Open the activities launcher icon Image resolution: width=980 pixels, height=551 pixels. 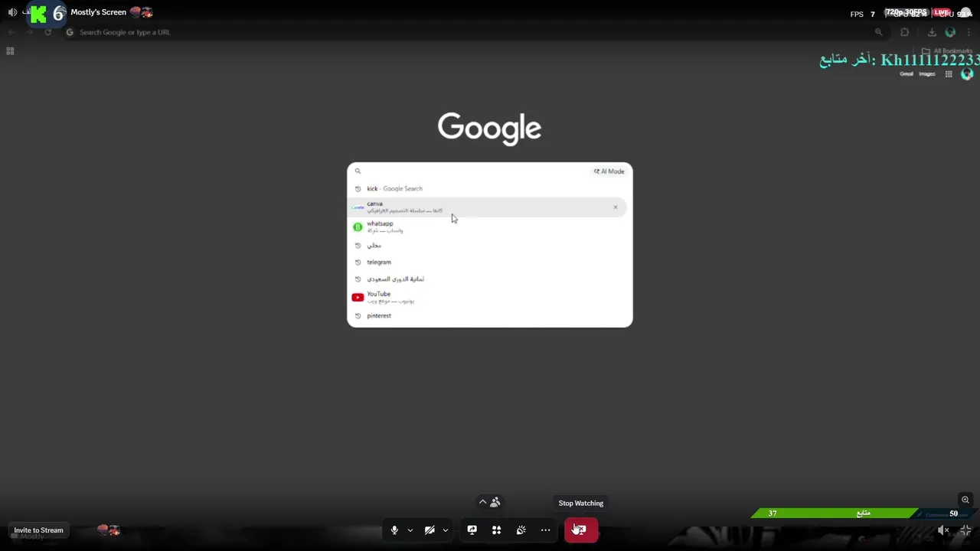click(x=496, y=530)
